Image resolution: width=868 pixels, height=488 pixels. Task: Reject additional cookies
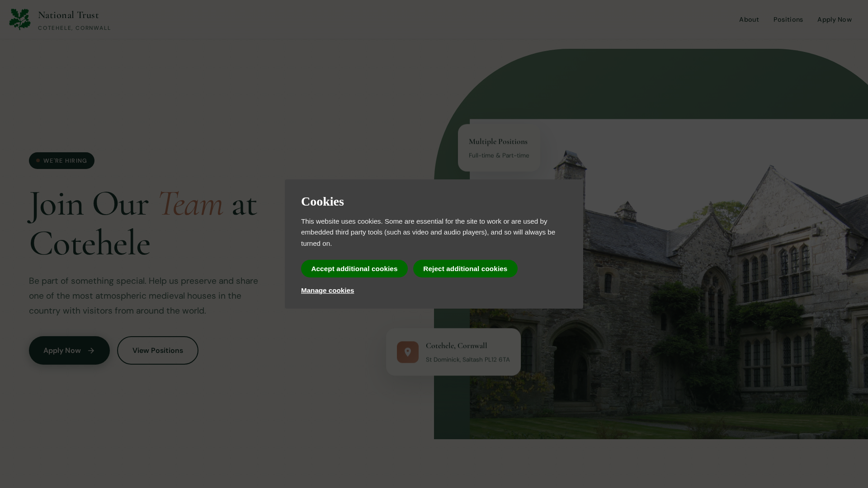[x=465, y=268]
